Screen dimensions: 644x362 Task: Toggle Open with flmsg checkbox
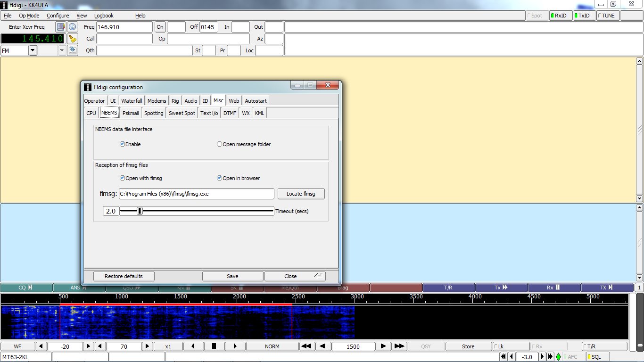pyautogui.click(x=122, y=178)
